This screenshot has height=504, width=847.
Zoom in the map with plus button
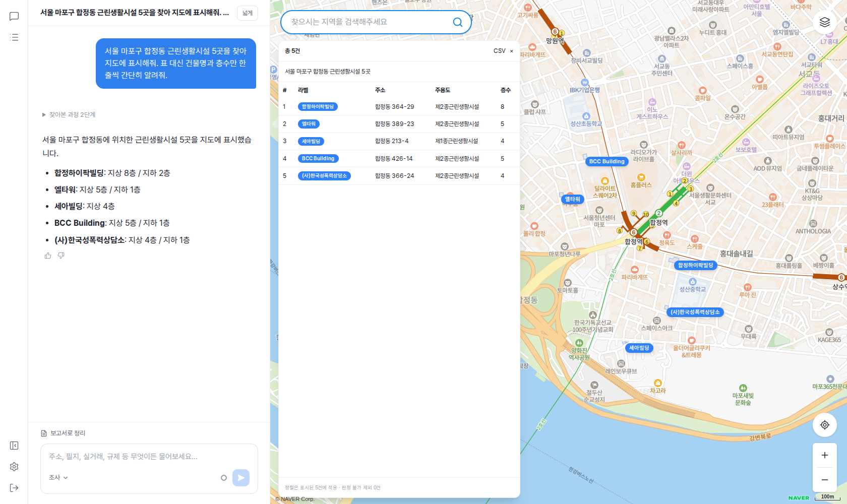click(825, 455)
